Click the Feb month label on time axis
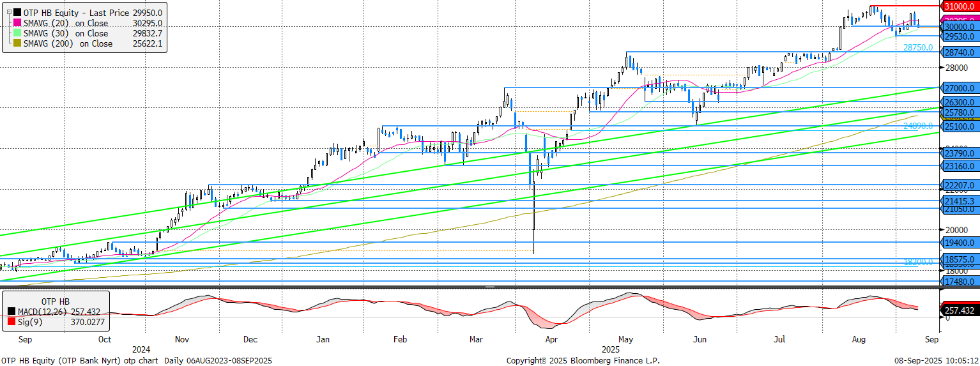980x366 pixels. 400,340
